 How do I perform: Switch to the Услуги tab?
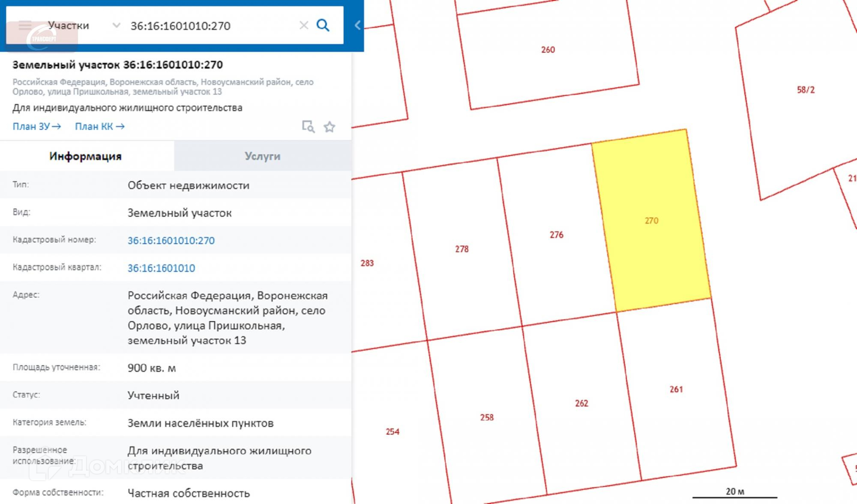click(x=262, y=156)
